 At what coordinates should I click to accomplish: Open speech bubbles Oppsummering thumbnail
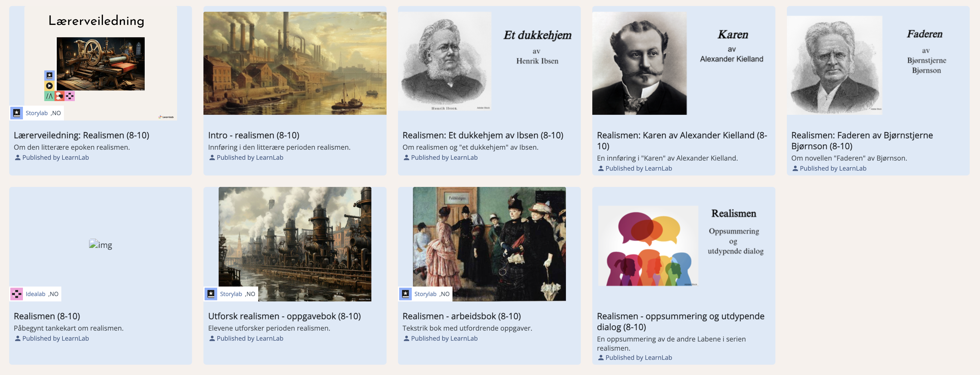point(648,246)
